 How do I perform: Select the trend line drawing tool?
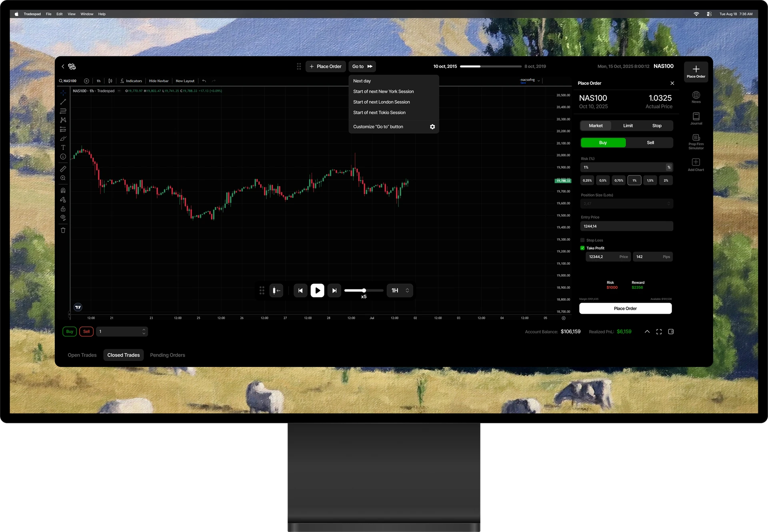(63, 102)
